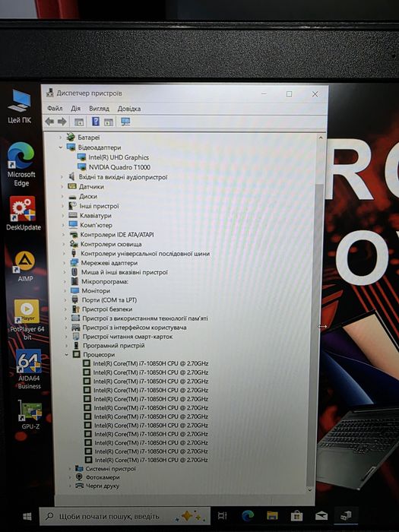Select the Мікропрограма item

click(x=105, y=281)
